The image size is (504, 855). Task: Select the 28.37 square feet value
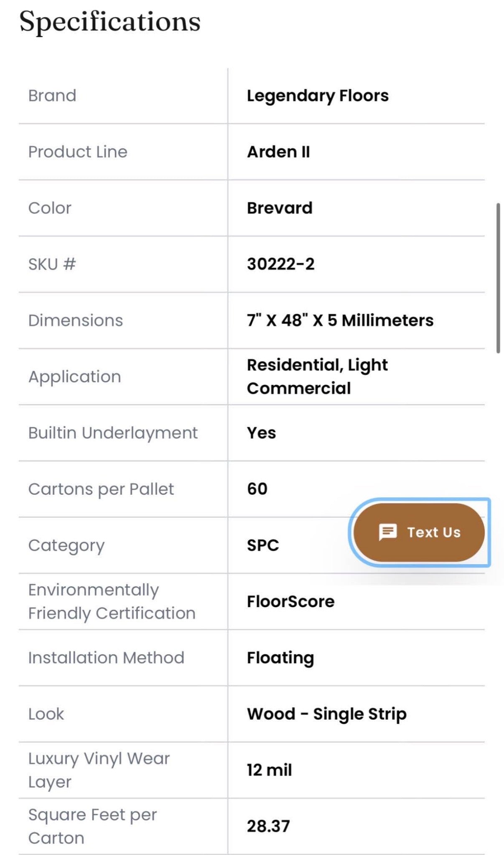pyautogui.click(x=268, y=826)
